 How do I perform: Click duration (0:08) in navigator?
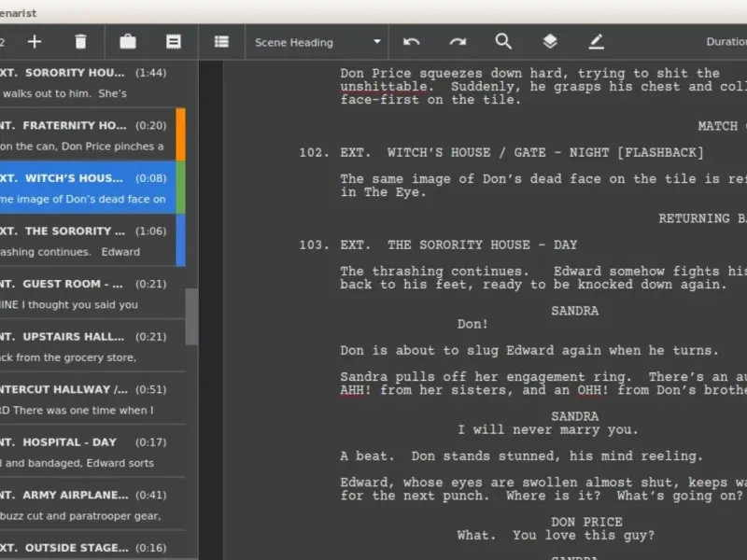click(151, 178)
